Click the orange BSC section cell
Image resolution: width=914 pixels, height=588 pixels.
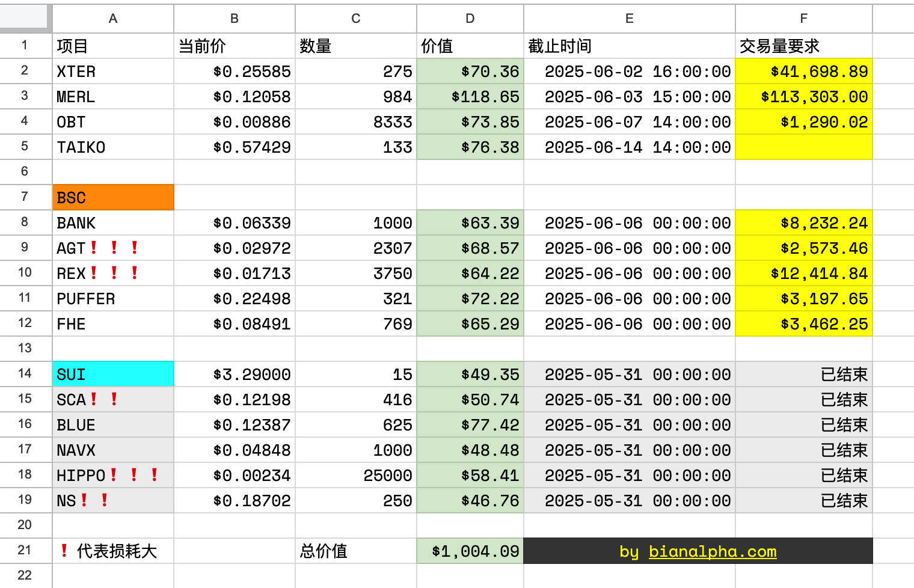[112, 197]
